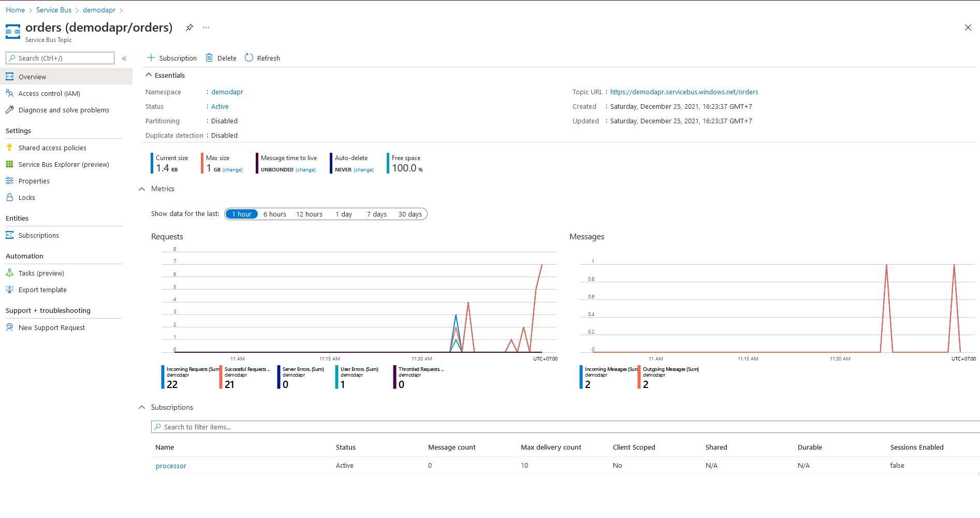The height and width of the screenshot is (518, 980).
Task: Collapse the Metrics section
Action: [142, 189]
